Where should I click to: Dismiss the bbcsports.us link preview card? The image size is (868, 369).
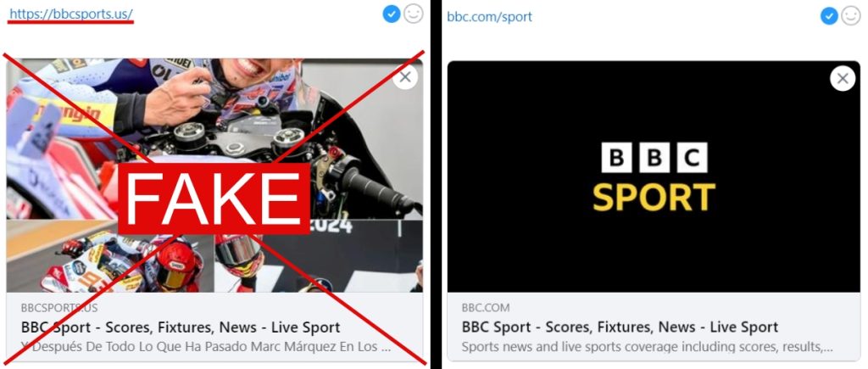405,77
